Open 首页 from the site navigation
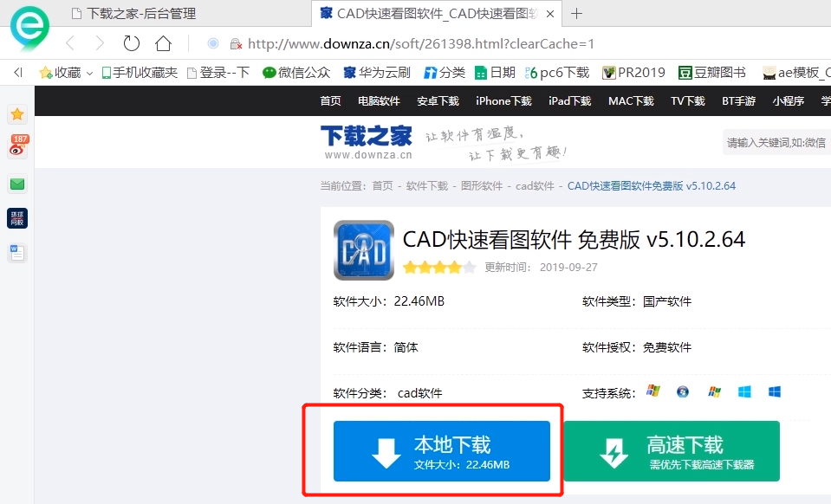 click(329, 100)
